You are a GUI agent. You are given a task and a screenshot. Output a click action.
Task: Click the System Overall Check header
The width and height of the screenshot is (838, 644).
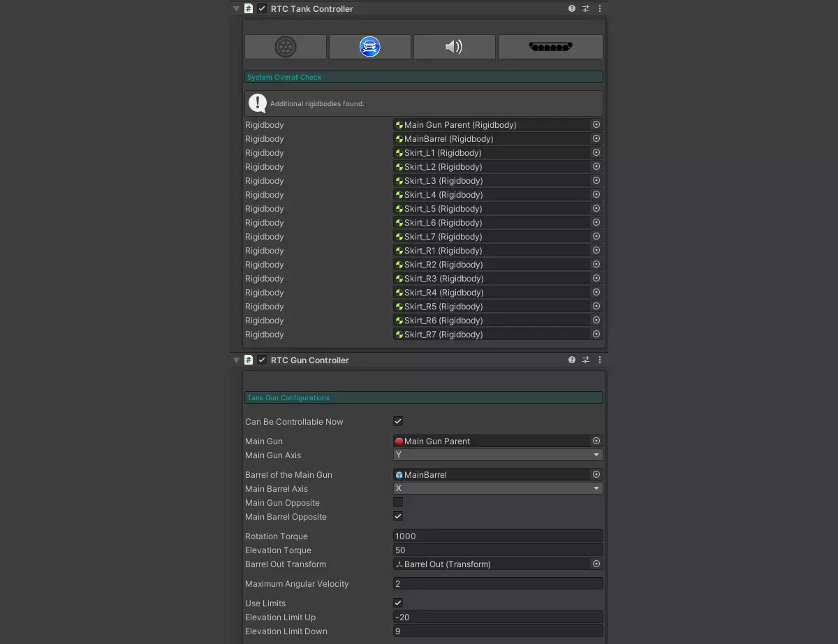point(424,77)
